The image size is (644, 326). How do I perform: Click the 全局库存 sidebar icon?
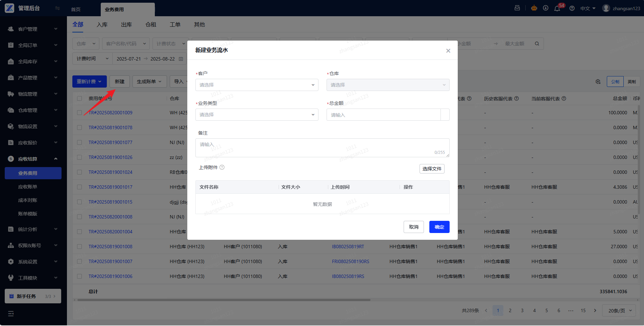click(x=11, y=62)
